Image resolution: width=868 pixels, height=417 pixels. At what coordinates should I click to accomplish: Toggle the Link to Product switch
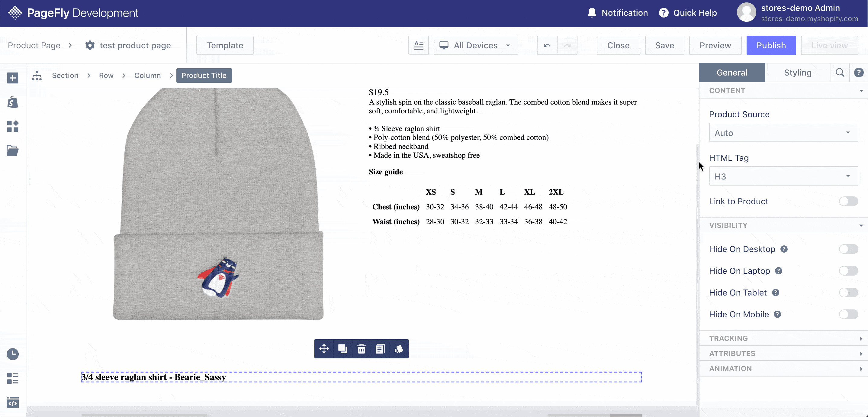848,201
